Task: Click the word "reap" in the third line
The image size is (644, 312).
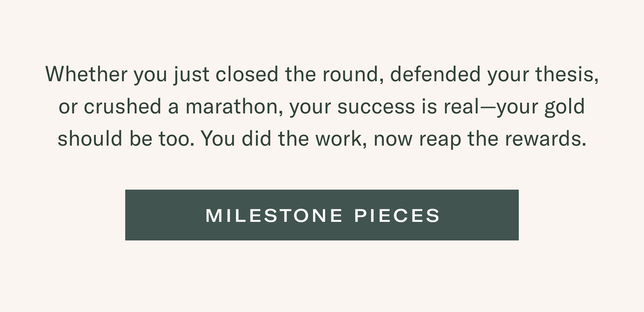Action: pyautogui.click(x=440, y=139)
